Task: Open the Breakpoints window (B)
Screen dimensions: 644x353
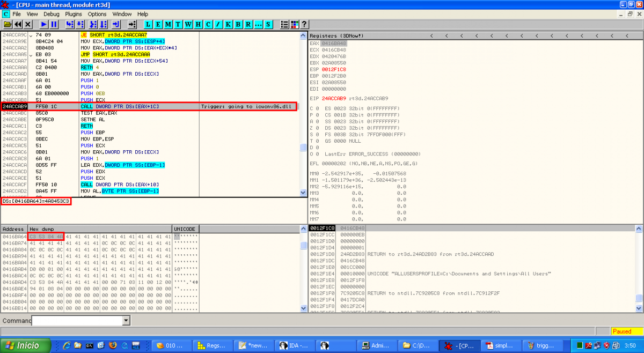Action: (238, 25)
